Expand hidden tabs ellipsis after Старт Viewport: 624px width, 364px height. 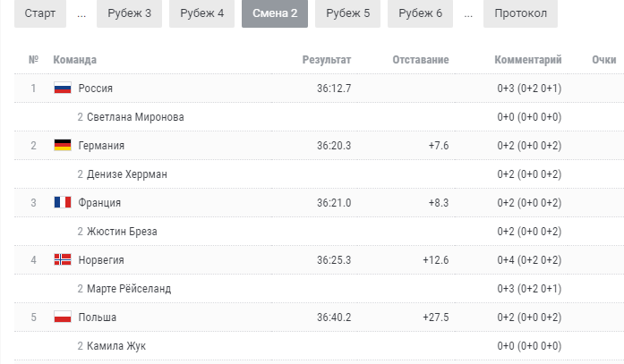pos(81,14)
